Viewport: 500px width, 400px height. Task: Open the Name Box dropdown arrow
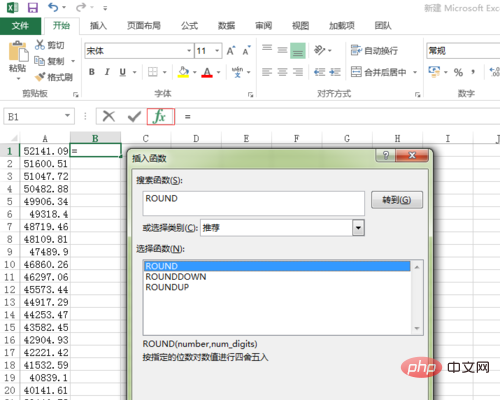[68, 116]
